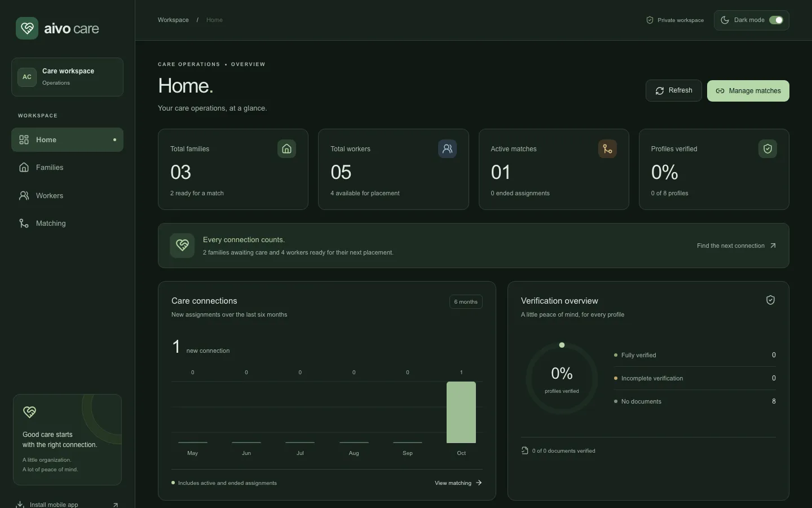812x508 pixels.
Task: Open the View matching link
Action: 458,483
